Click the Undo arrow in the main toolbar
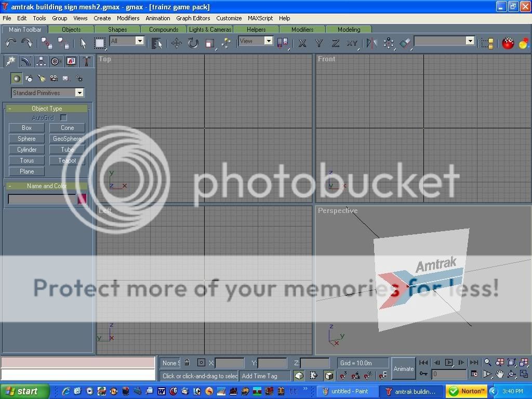Viewport: 532px width, 399px height. click(x=11, y=43)
